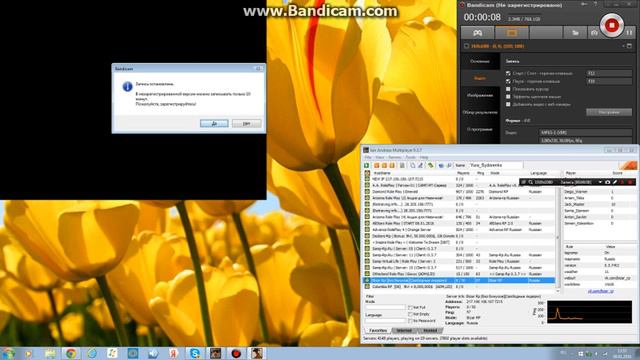Click gray delete server icon in SA-MP toolbar

[x=402, y=165]
